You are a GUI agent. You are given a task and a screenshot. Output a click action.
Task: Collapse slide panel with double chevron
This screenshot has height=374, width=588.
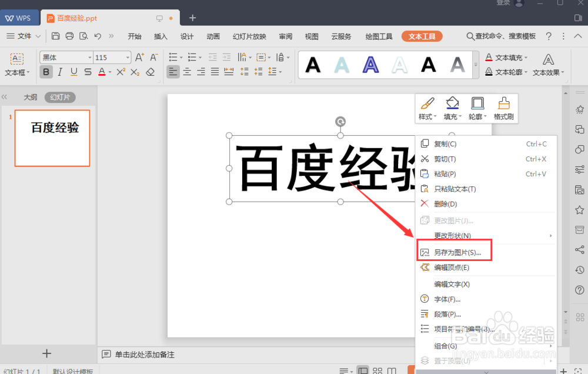(x=5, y=97)
